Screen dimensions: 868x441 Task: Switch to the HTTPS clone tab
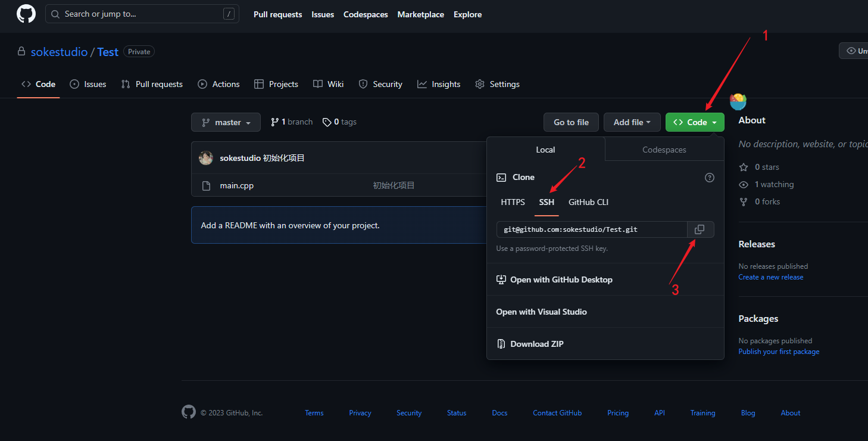[513, 202]
